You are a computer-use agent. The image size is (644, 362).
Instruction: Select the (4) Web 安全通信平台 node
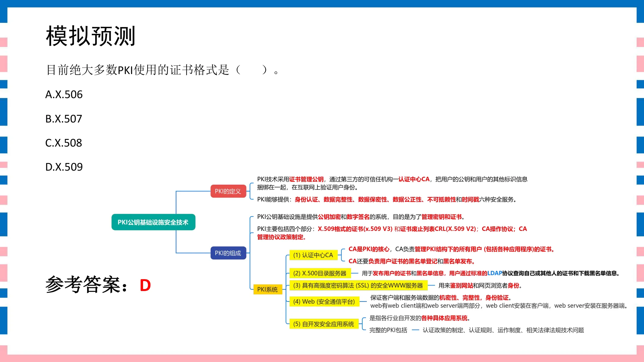pos(324,302)
